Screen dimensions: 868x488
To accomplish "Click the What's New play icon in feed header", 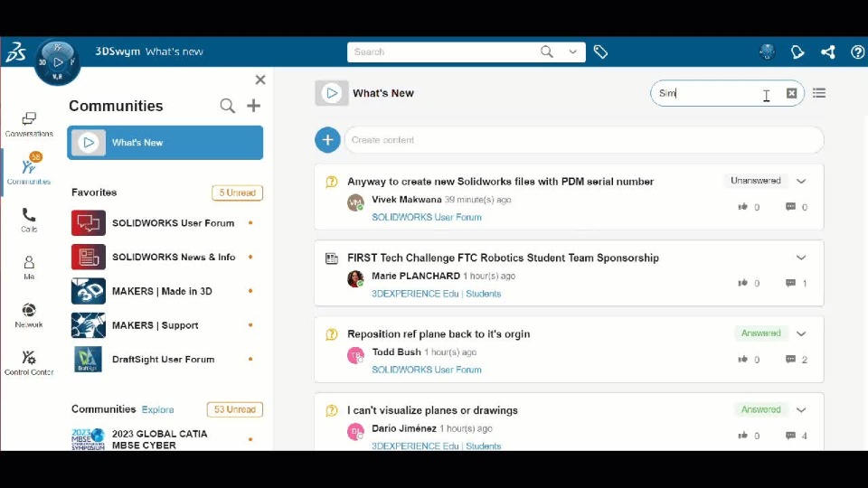I will point(332,93).
